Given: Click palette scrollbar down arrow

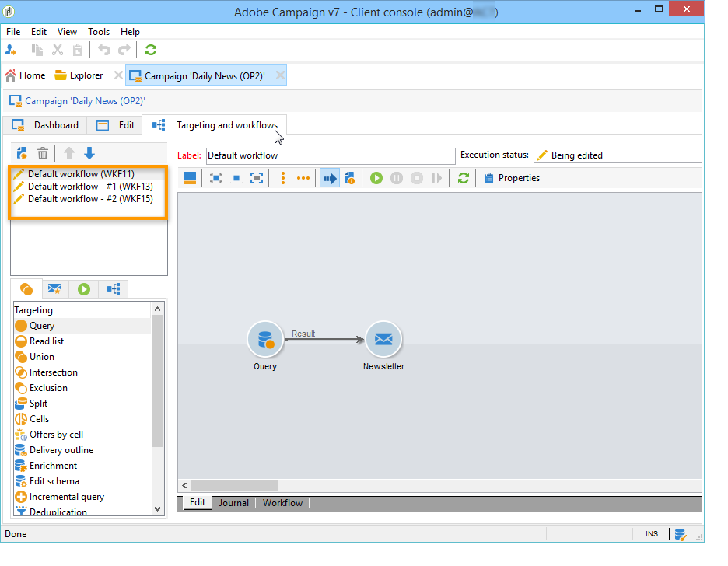Looking at the screenshot, I should click(157, 509).
